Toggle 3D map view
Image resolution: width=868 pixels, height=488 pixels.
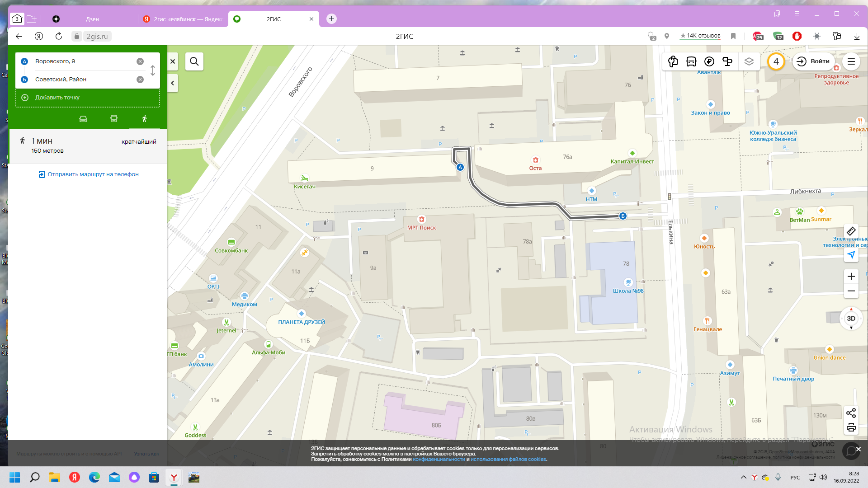point(851,319)
